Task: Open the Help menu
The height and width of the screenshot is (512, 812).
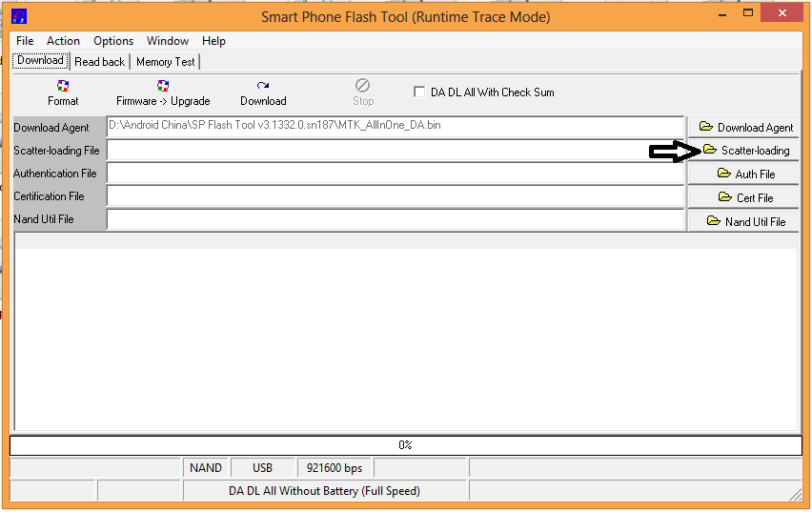Action: 213,41
